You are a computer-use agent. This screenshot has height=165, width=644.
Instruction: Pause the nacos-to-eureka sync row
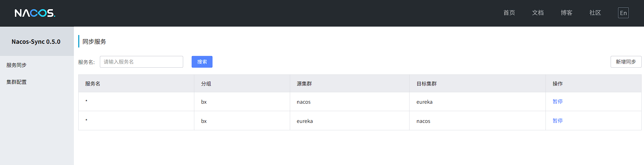557,101
